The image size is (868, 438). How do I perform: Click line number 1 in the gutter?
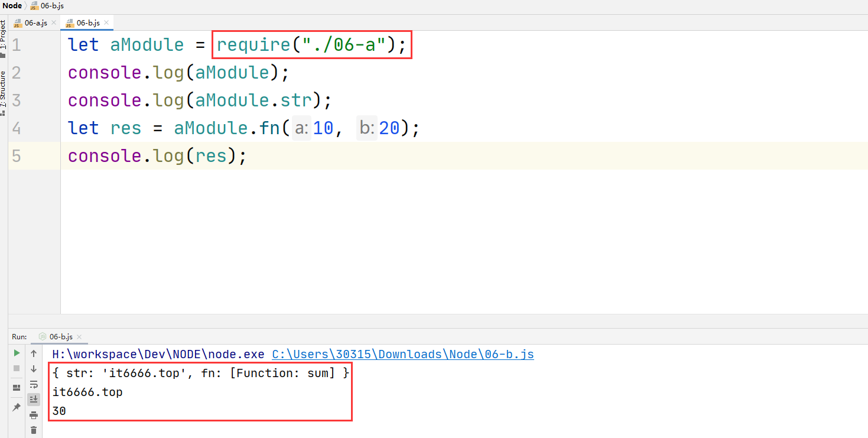[16, 45]
